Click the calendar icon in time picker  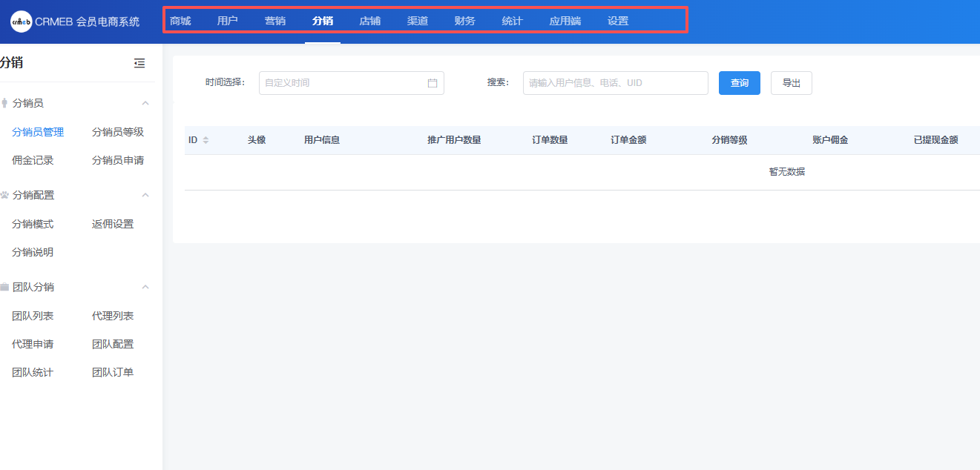pos(433,83)
